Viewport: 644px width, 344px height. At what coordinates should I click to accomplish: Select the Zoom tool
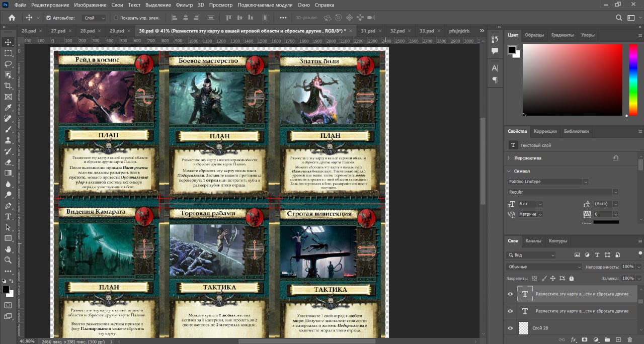click(x=8, y=260)
